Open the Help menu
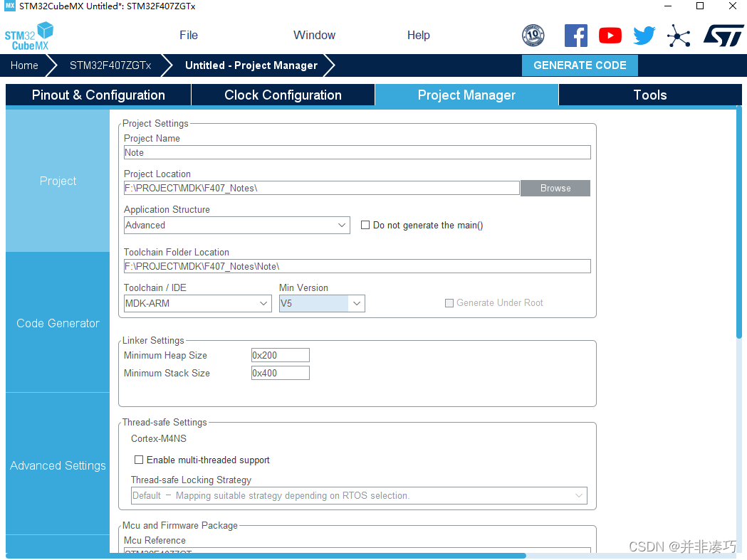This screenshot has height=560, width=747. point(418,36)
